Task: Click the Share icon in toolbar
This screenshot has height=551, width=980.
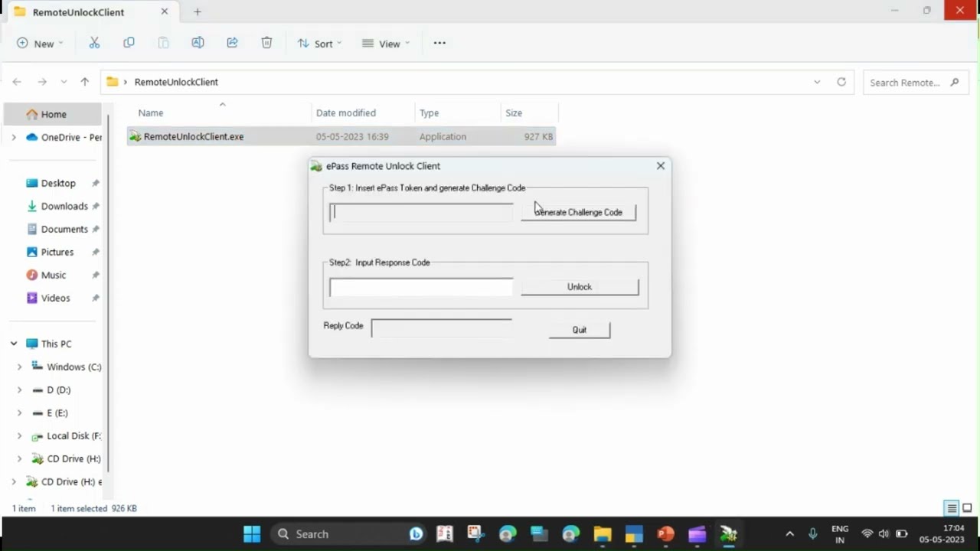Action: pyautogui.click(x=232, y=43)
